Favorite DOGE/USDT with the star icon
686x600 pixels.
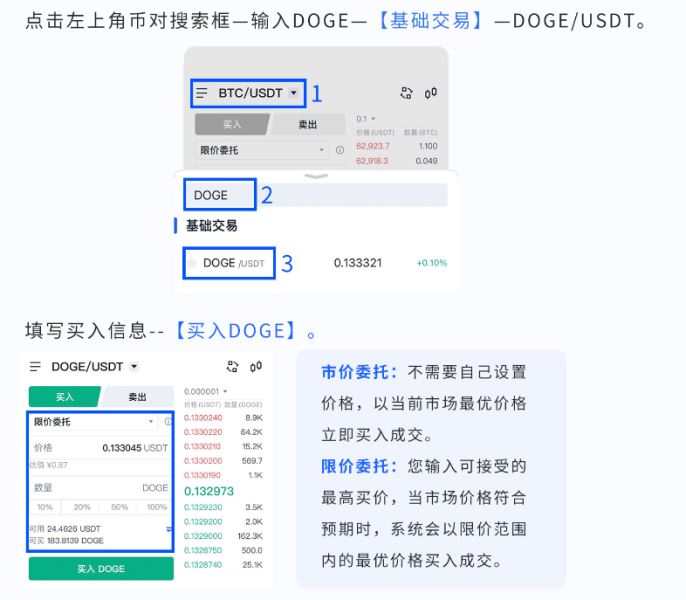point(193,263)
